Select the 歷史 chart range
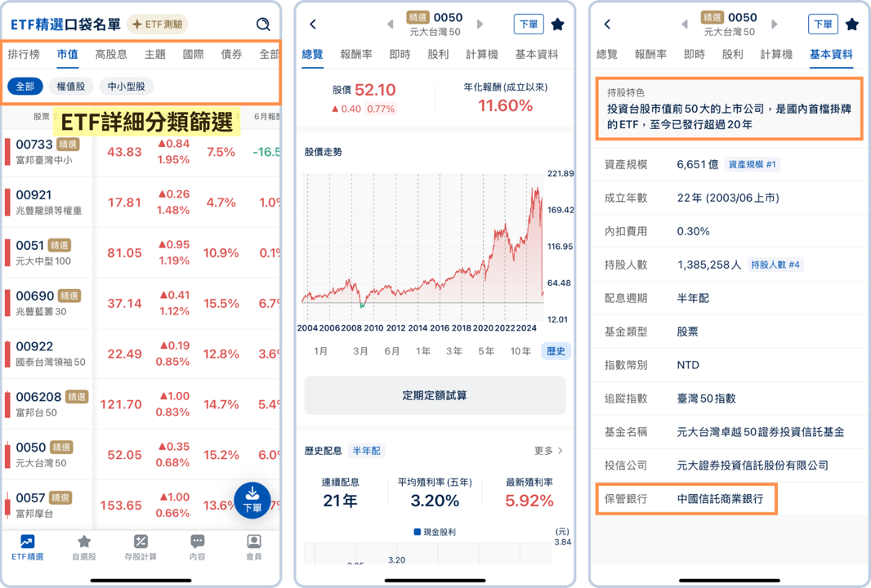The height and width of the screenshot is (588, 871). [556, 351]
